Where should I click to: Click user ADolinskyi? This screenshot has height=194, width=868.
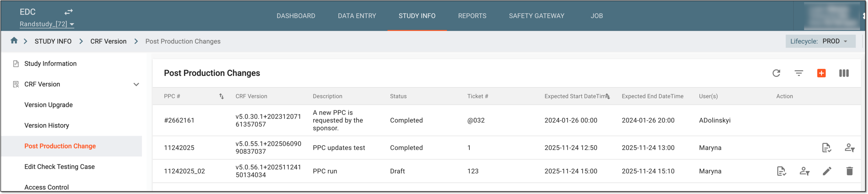pos(715,121)
